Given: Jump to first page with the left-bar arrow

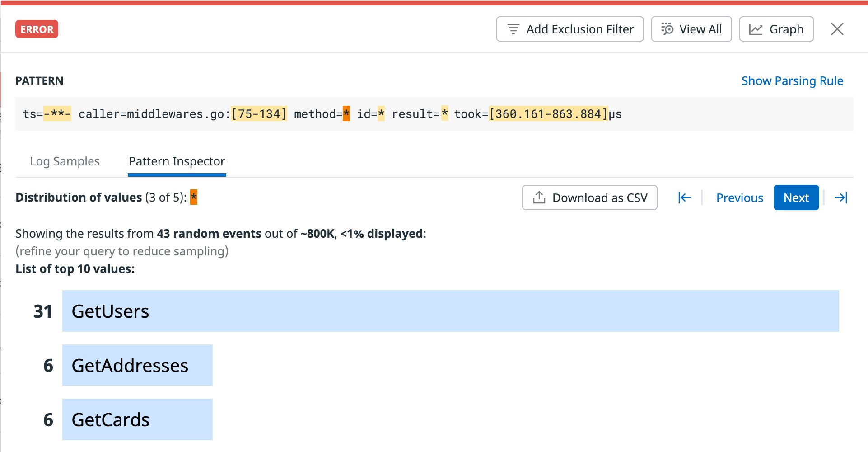Looking at the screenshot, I should (684, 198).
